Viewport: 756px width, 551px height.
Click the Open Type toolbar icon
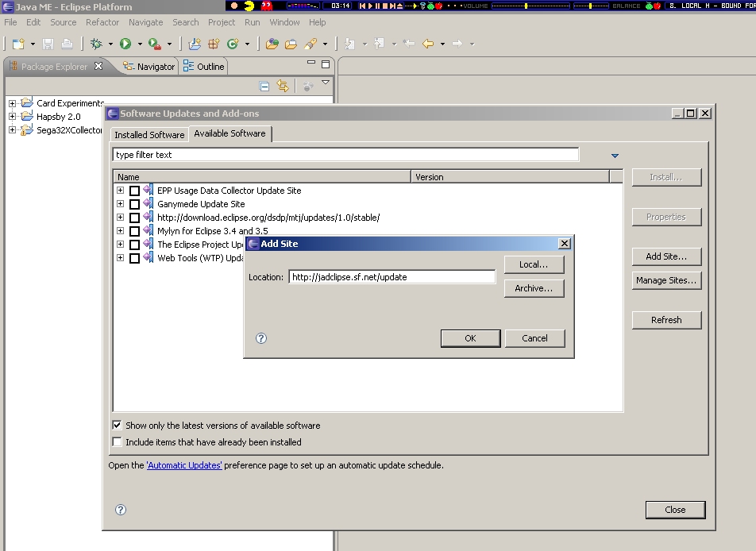coord(272,44)
